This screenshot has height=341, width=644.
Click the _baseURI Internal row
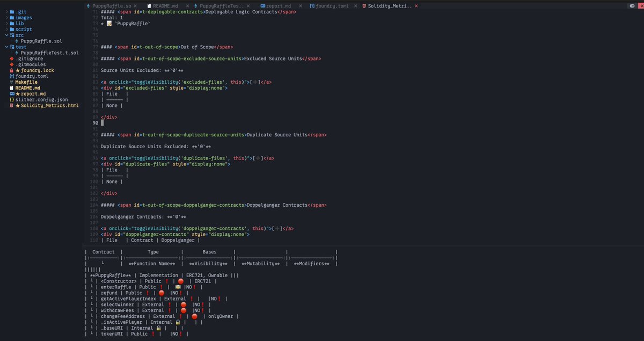coord(135,328)
